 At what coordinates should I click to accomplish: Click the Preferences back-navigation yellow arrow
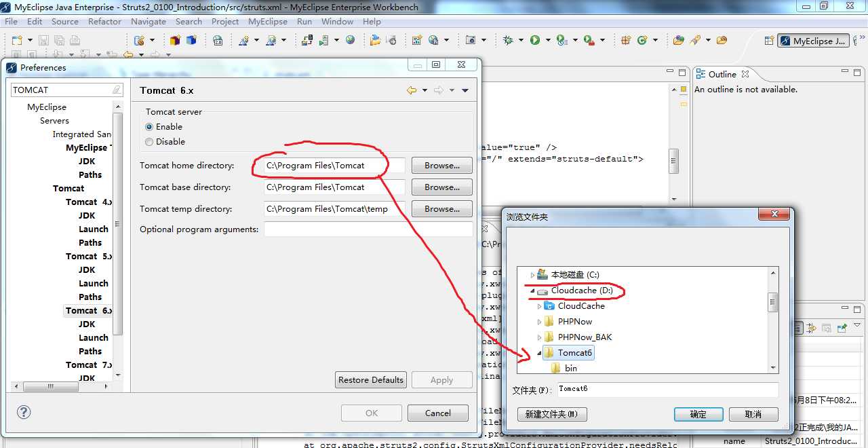412,90
